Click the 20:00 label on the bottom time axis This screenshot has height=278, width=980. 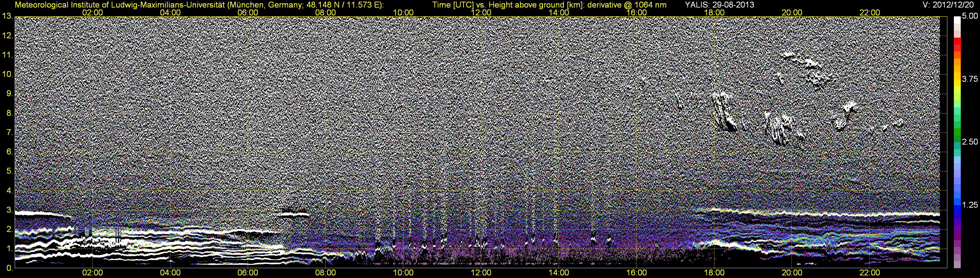click(792, 273)
